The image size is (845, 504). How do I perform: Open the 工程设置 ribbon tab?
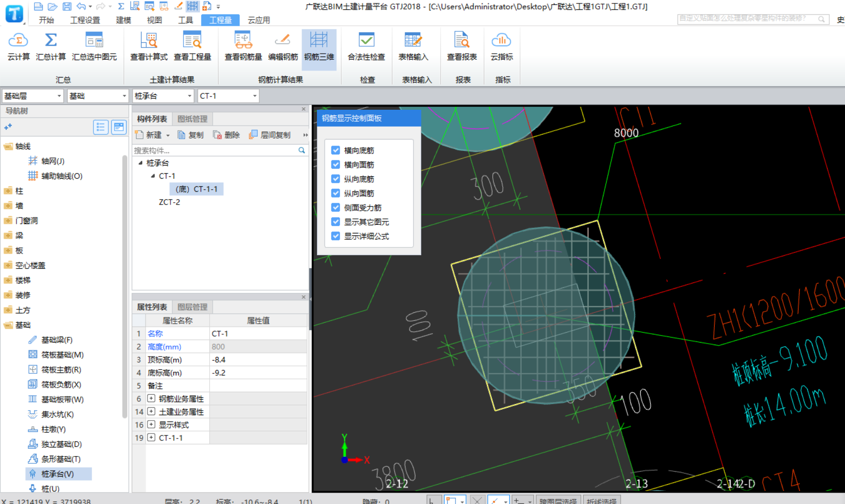(85, 20)
